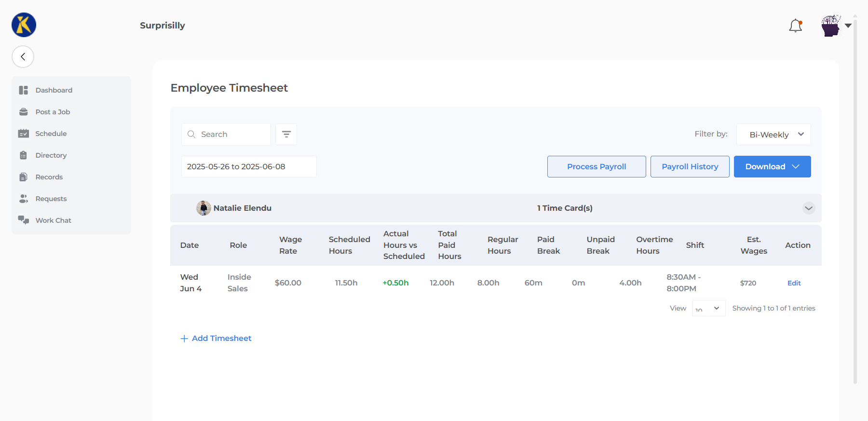The image size is (868, 421).
Task: Click the Wed Jun 4 date cell
Action: [190, 283]
